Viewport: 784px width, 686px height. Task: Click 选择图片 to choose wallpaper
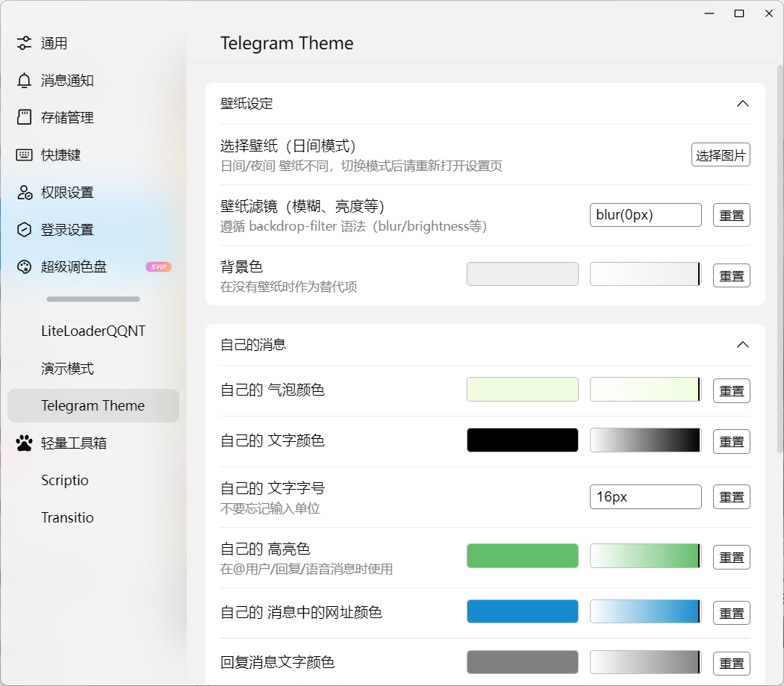pos(721,155)
